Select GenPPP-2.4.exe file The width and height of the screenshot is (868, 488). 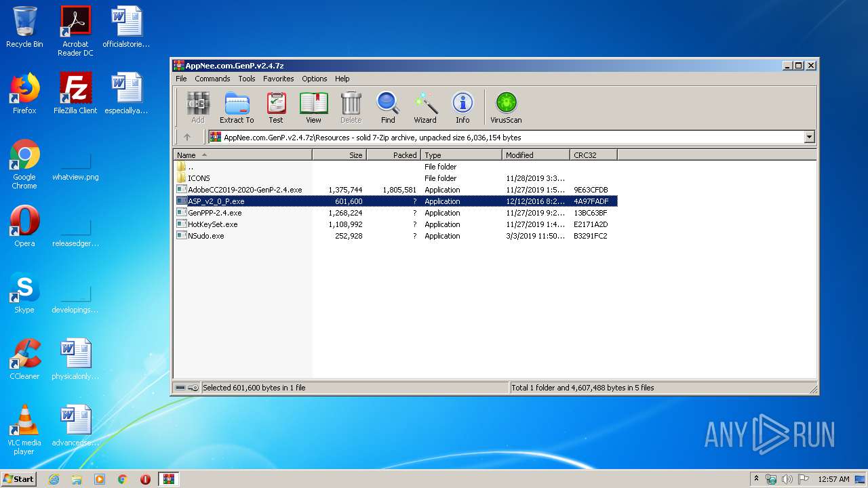click(x=395, y=213)
